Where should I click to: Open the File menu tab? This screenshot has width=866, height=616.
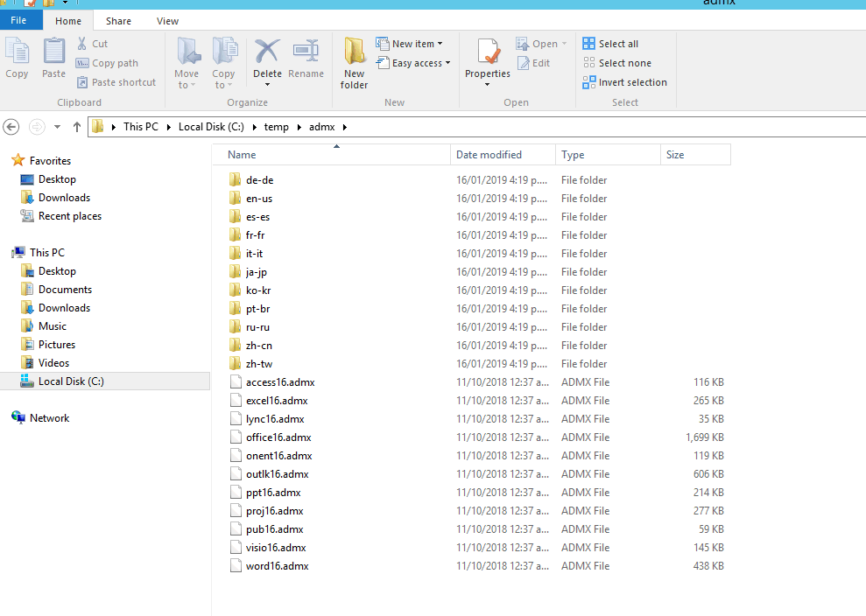click(x=18, y=21)
